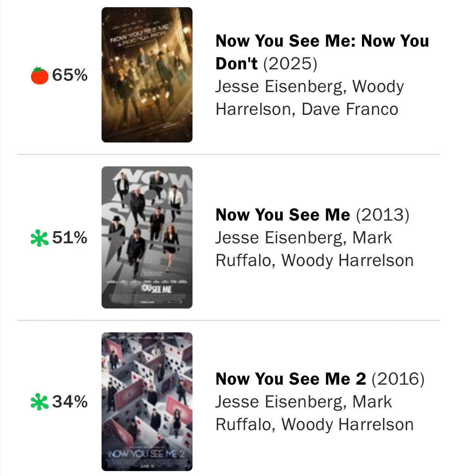457x476 pixels.
Task: Open the Now You See Me: Now You Don't title
Action: click(322, 41)
